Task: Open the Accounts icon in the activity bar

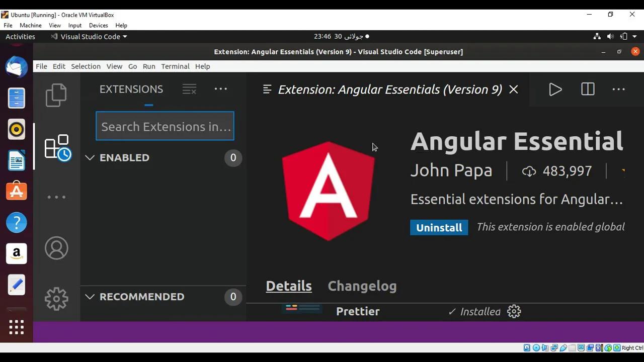Action: [x=56, y=248]
